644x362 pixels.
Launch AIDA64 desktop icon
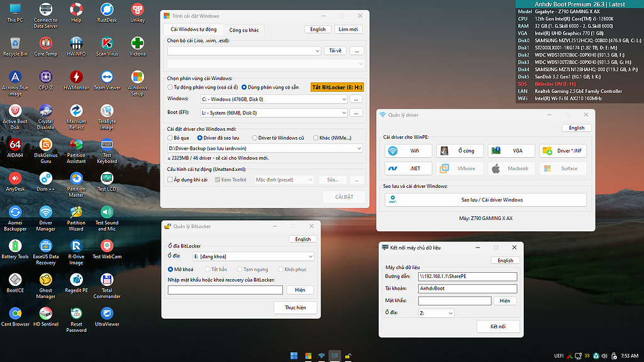pos(15,148)
